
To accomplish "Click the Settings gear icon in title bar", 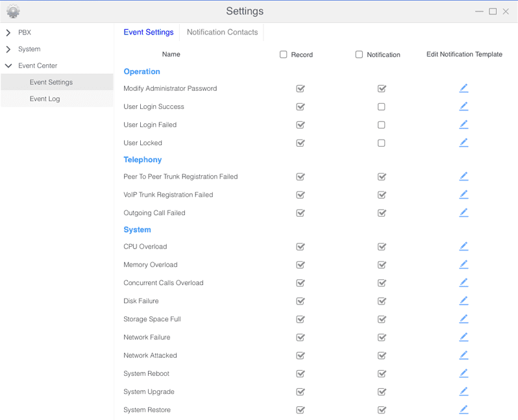I will pyautogui.click(x=13, y=11).
